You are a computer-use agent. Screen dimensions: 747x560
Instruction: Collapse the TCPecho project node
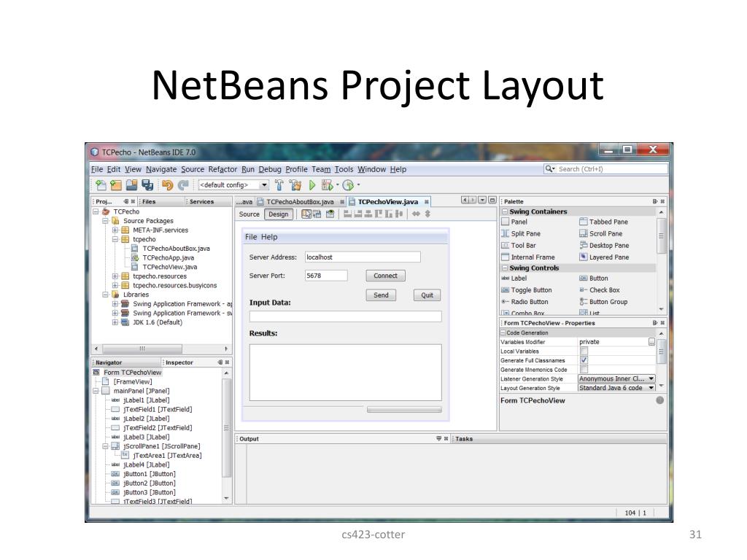[96, 212]
